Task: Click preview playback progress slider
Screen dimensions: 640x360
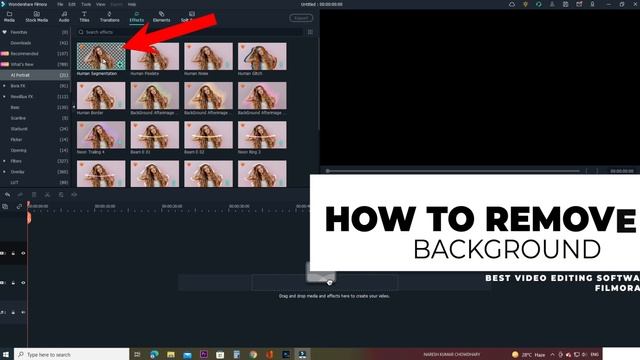Action: pos(452,171)
